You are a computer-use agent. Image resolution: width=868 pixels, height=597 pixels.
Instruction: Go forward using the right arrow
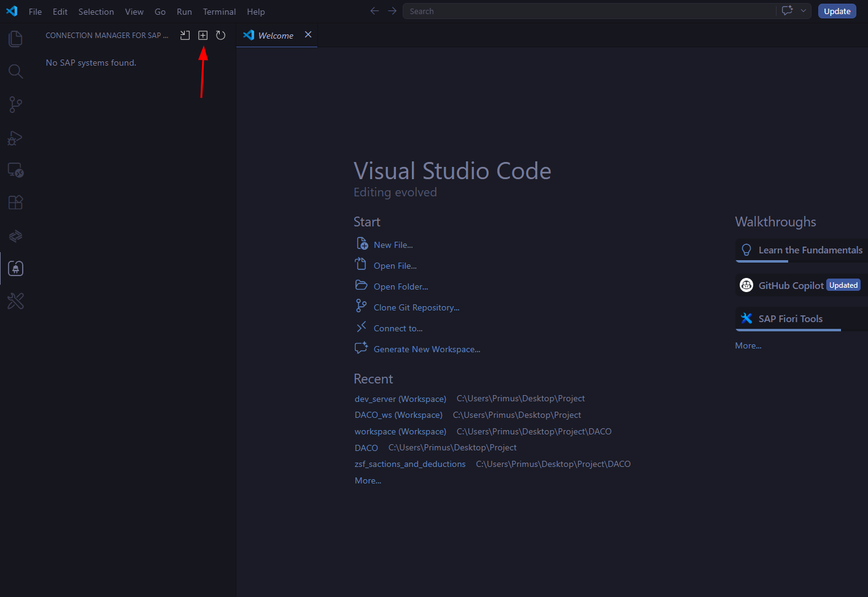click(x=392, y=11)
